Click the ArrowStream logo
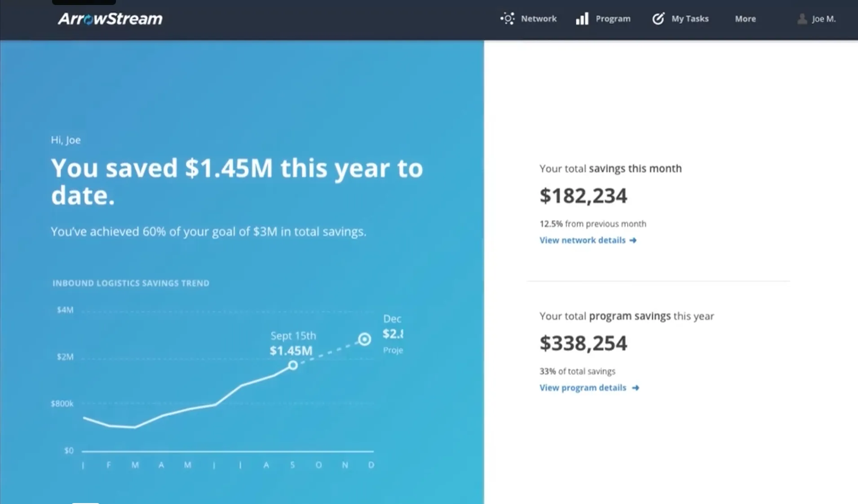This screenshot has height=504, width=858. click(x=110, y=19)
